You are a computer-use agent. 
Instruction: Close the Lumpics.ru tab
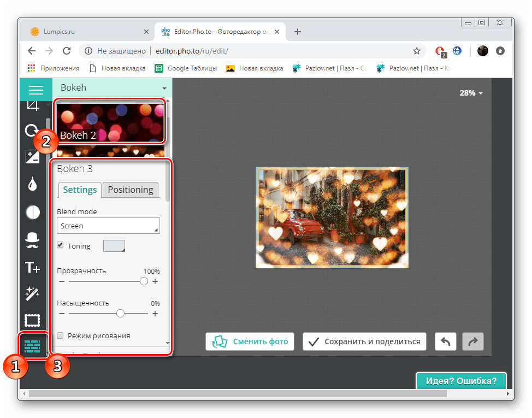[146, 32]
